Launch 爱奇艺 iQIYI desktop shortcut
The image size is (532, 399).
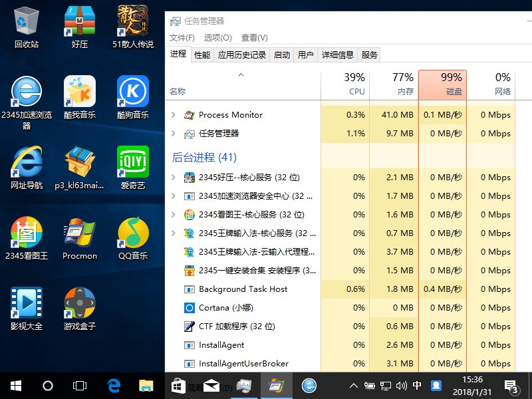click(x=133, y=168)
